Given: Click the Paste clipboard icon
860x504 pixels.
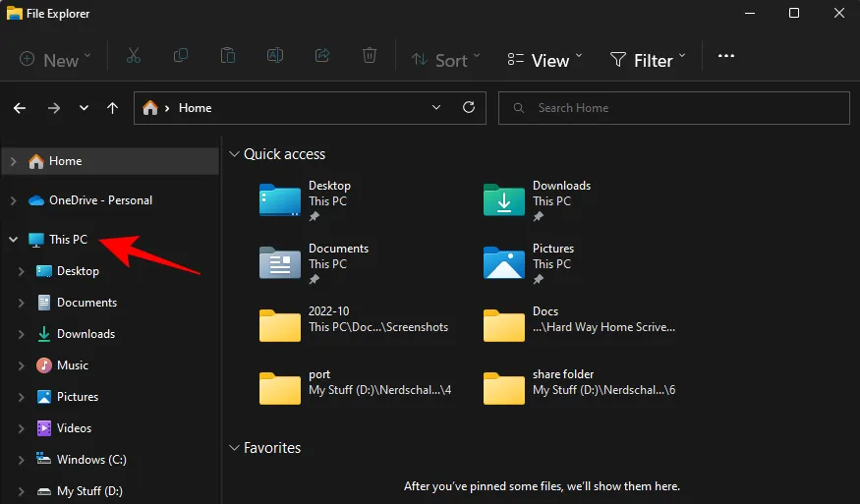Looking at the screenshot, I should click(x=228, y=57).
